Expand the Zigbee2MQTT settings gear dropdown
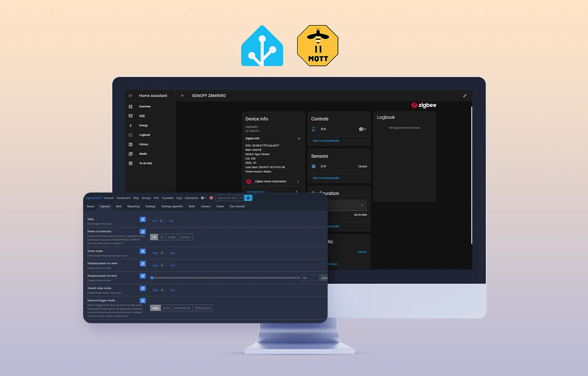 point(203,198)
